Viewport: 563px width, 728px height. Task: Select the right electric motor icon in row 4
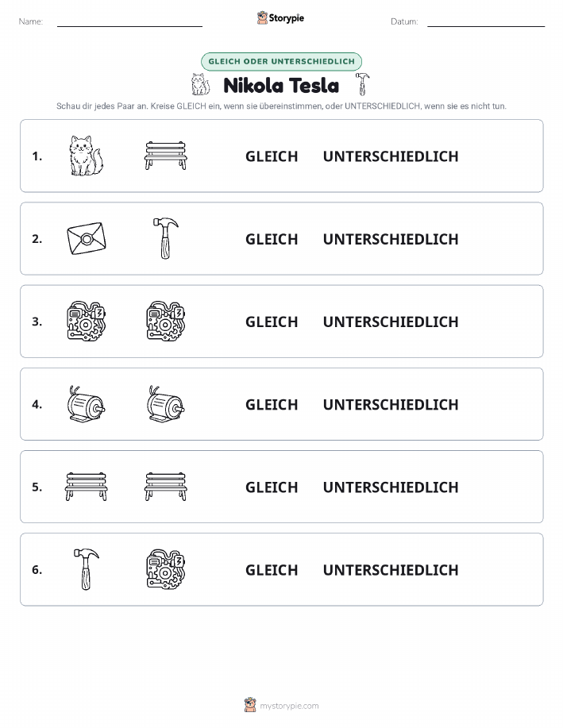click(x=166, y=404)
